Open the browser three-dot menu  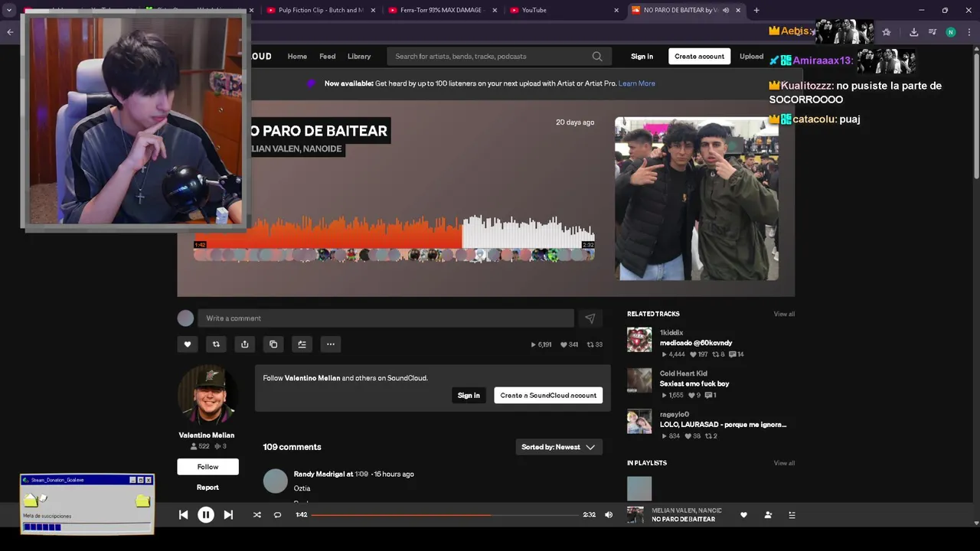pyautogui.click(x=969, y=32)
